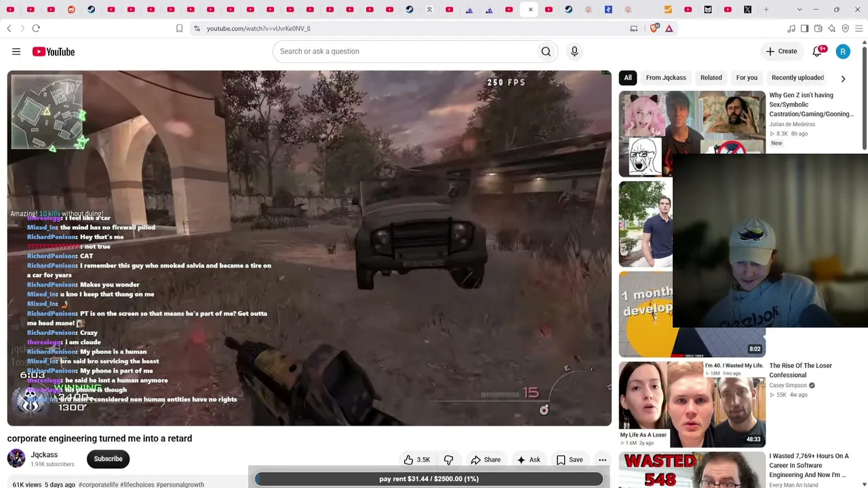Go to the YouTube home logo

point(53,52)
